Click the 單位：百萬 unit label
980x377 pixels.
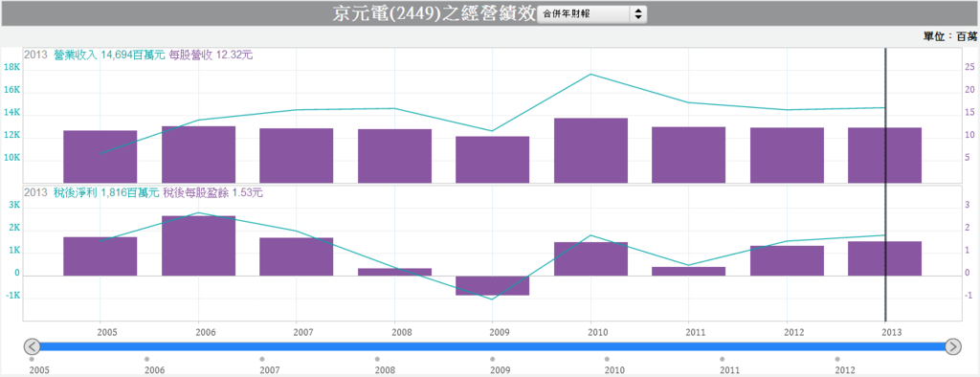(950, 37)
